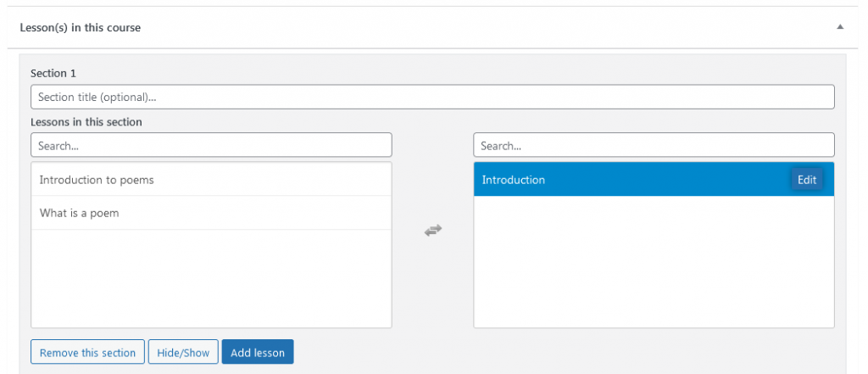This screenshot has height=374, width=868.
Task: Toggle section visibility with Hide/Show
Action: pyautogui.click(x=183, y=352)
